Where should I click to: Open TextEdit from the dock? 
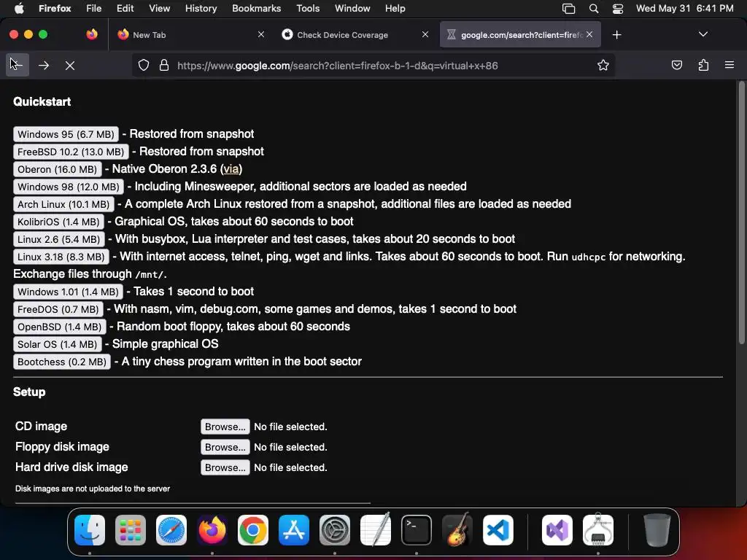tap(376, 530)
